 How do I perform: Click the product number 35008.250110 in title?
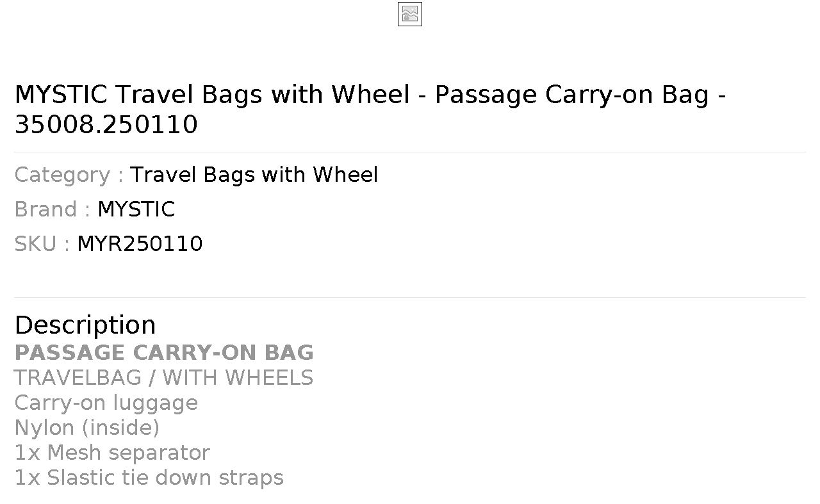(106, 124)
